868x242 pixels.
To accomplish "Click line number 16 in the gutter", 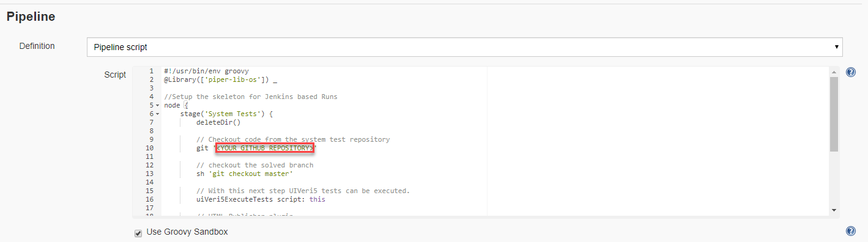I will click(x=150, y=199).
